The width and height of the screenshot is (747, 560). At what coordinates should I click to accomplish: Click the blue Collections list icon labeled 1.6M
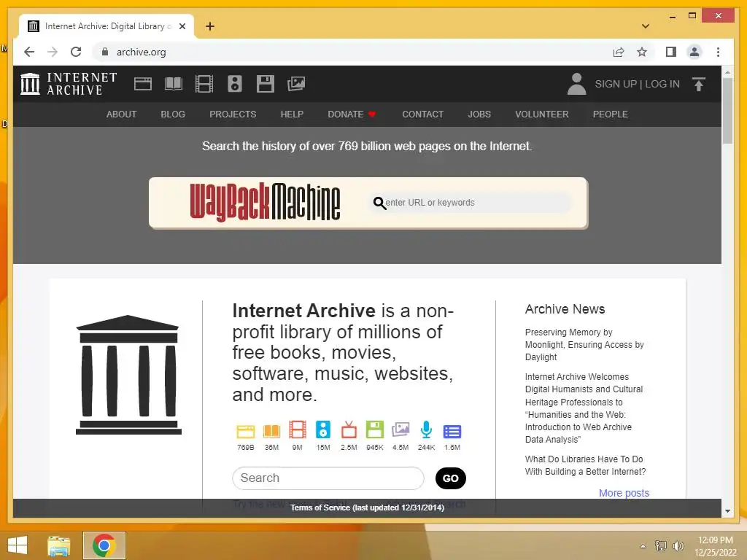click(452, 432)
